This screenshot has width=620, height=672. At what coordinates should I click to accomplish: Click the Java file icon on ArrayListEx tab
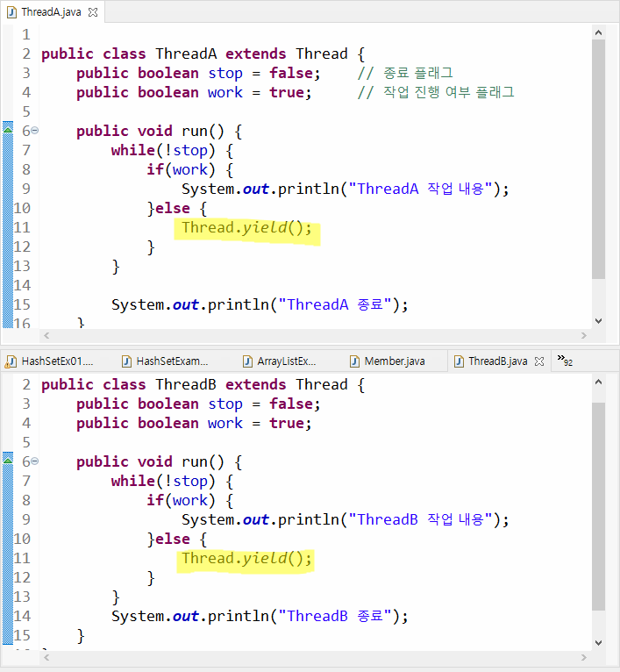pyautogui.click(x=247, y=361)
